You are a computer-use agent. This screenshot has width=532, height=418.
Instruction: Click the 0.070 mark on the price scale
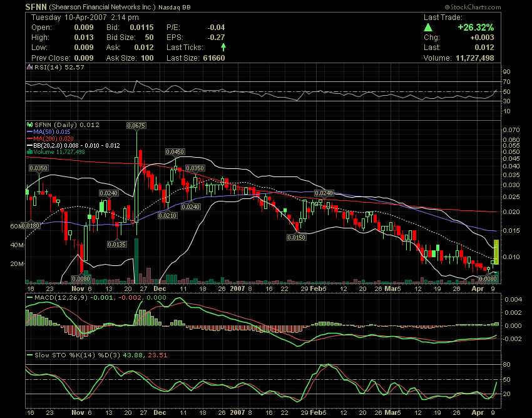point(513,130)
